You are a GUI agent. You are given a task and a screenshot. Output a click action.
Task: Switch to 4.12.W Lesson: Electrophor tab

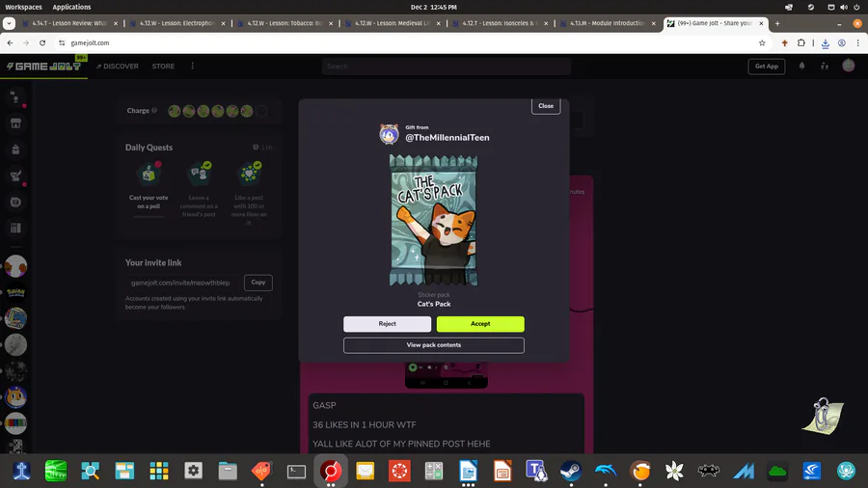click(x=176, y=23)
